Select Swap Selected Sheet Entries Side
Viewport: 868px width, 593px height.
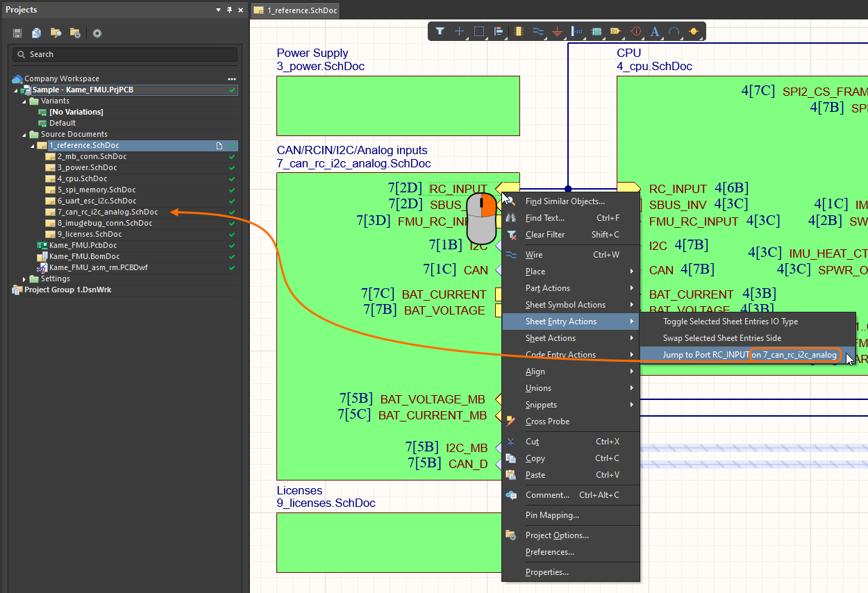[x=721, y=338]
